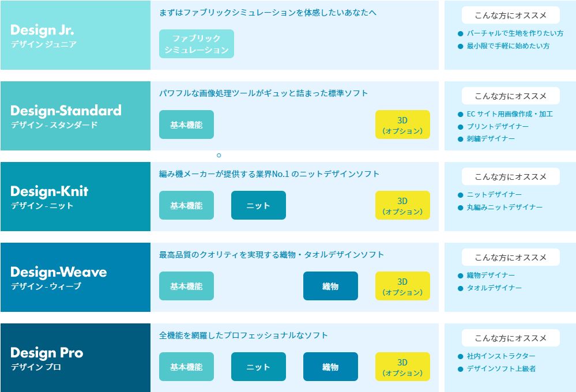Click the Design Jr. product panel
576x392 pixels.
[76, 35]
